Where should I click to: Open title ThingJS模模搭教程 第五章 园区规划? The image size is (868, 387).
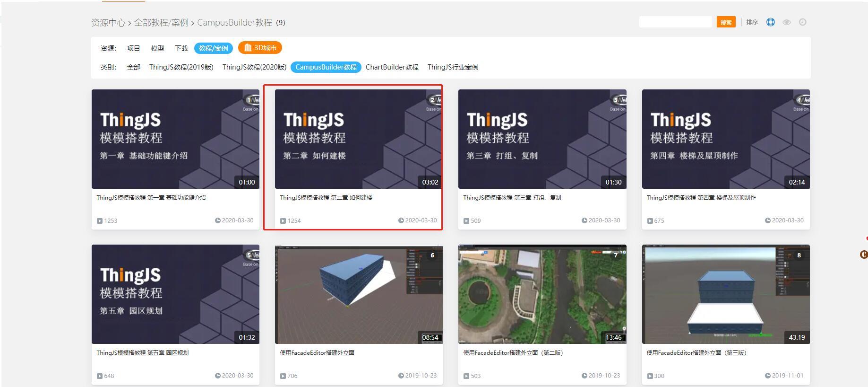coord(143,353)
